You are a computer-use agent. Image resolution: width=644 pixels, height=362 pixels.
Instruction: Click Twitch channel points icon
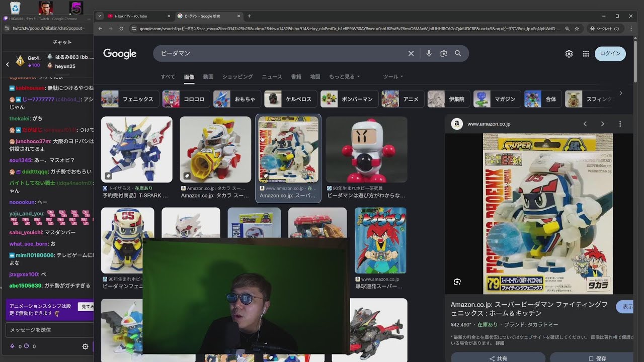click(27, 346)
